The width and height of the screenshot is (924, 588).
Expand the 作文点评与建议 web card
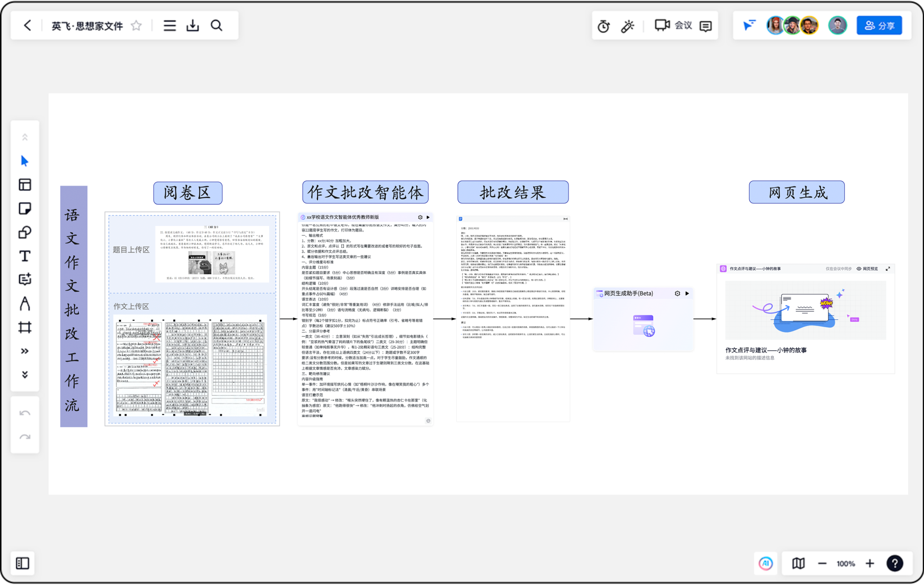888,269
